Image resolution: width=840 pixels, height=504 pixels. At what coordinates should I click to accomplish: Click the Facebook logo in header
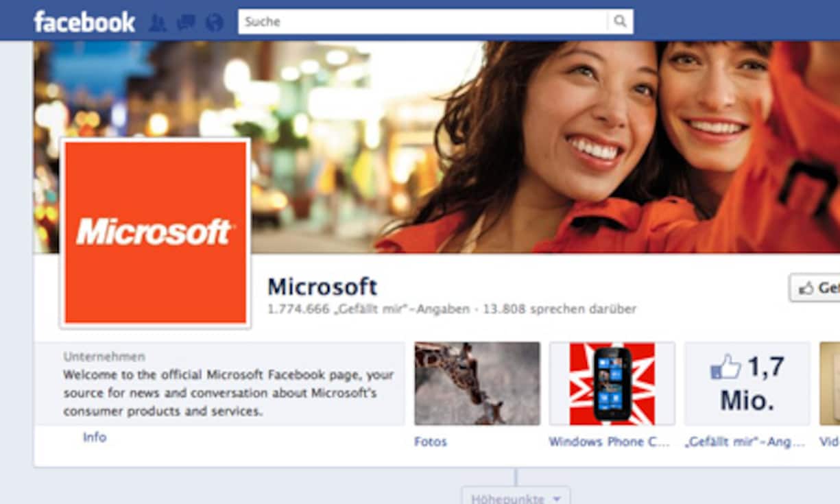coord(84,22)
